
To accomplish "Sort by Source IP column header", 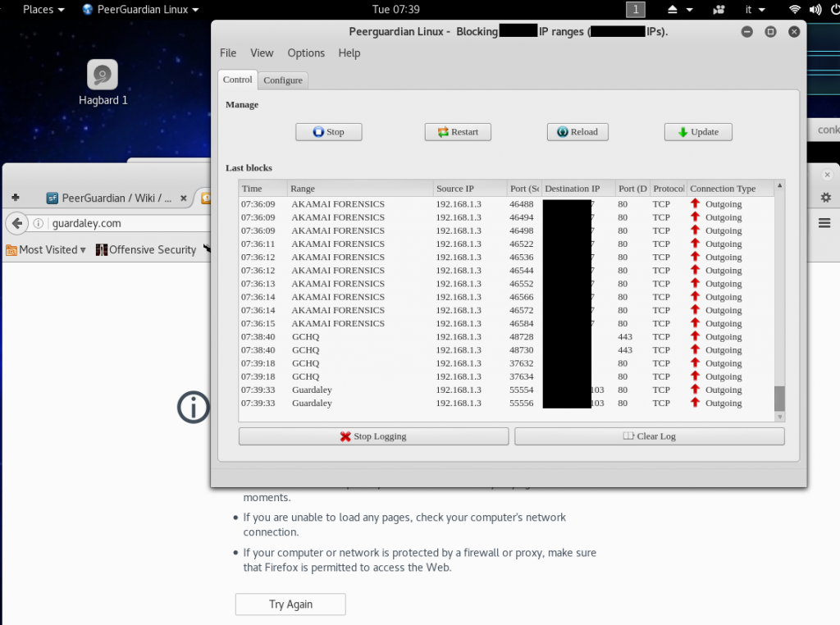I will tap(470, 189).
